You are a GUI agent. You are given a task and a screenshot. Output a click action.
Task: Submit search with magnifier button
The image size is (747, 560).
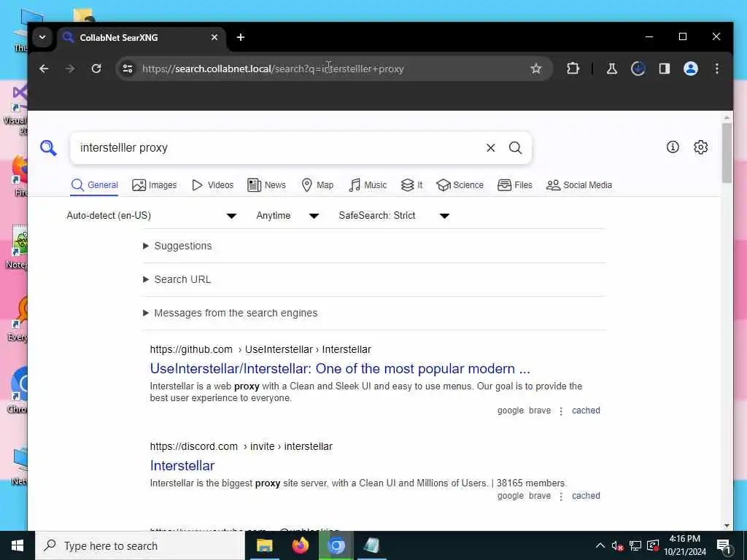point(516,147)
